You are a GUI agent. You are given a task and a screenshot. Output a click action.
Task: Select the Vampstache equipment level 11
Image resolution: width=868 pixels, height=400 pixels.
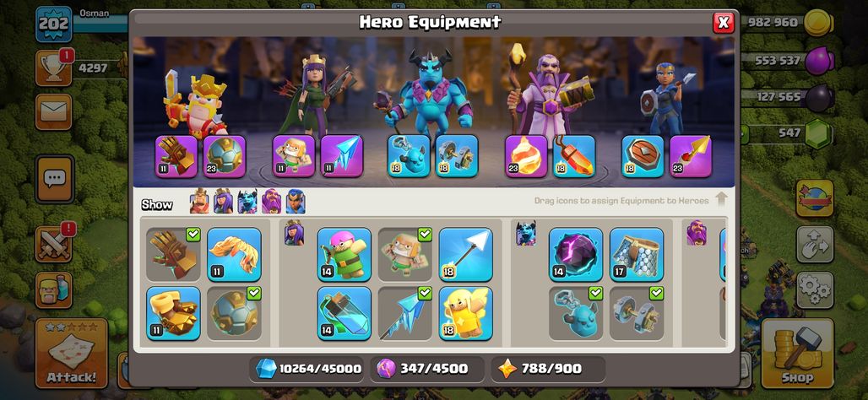coord(234,255)
